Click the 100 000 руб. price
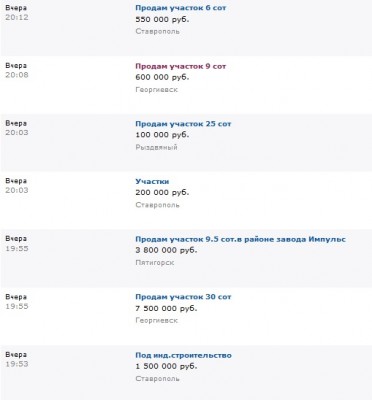The image size is (372, 400). pyautogui.click(x=162, y=135)
